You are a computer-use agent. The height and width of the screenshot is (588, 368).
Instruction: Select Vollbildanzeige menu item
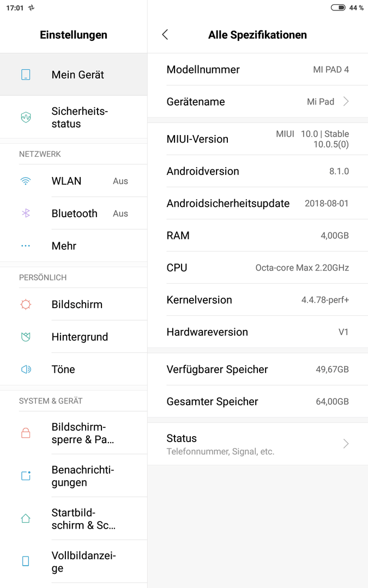point(74,561)
